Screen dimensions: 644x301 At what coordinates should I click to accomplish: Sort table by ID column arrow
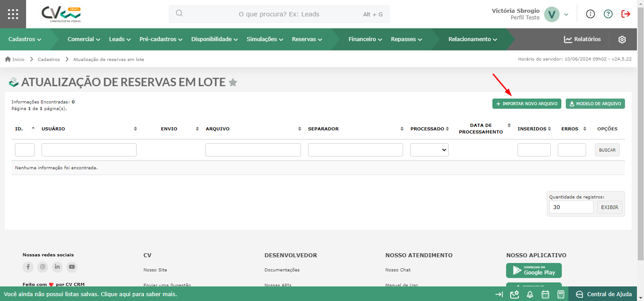tap(33, 128)
